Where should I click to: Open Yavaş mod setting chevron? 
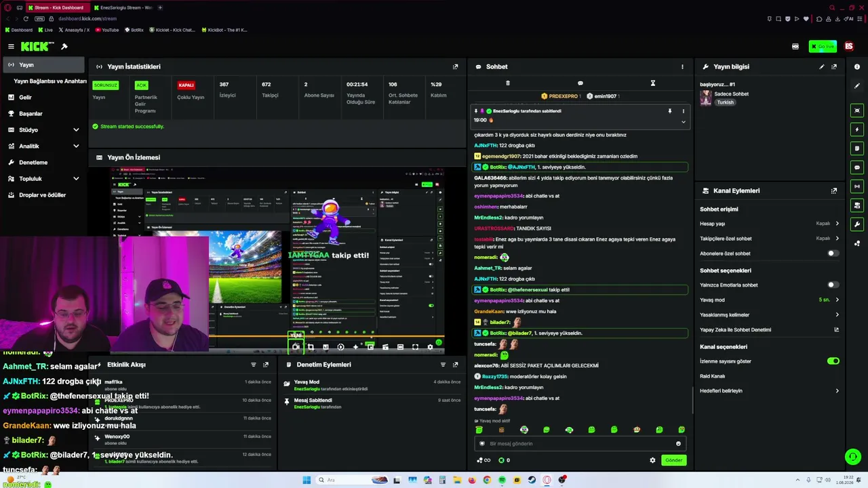837,300
